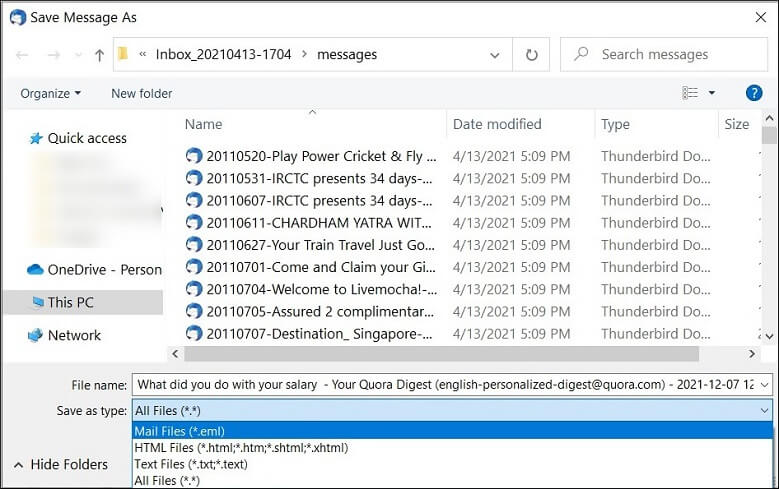Viewport: 779px width, 489px height.
Task: Open the Help button
Action: click(754, 93)
